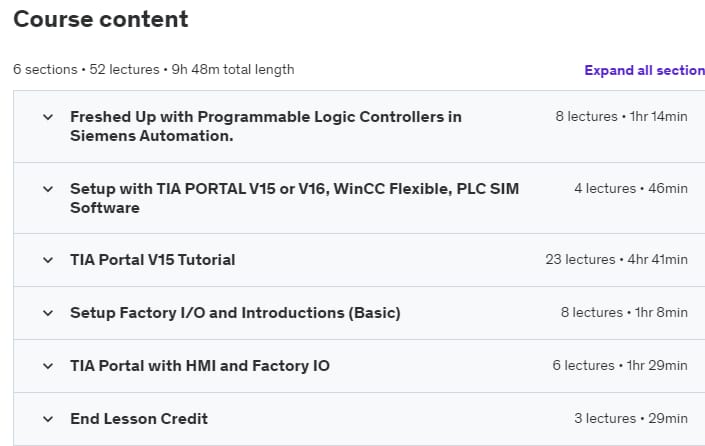Click 3 lectures • 29min label
The height and width of the screenshot is (446, 705).
(x=630, y=419)
